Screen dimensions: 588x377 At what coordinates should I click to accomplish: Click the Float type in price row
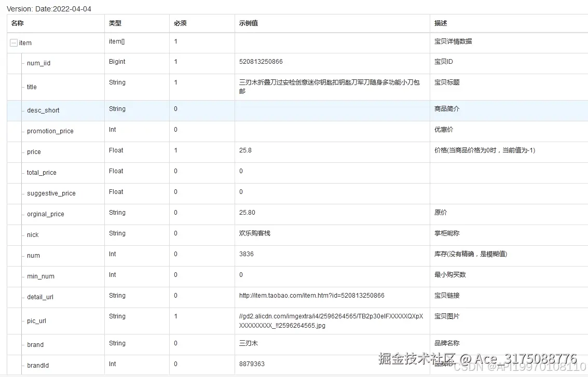tap(116, 150)
